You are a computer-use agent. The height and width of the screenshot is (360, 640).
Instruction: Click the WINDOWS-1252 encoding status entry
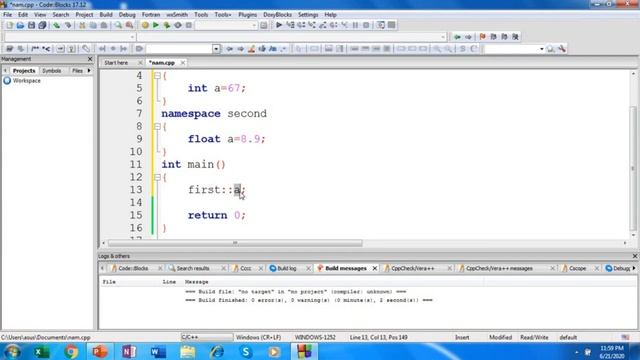(x=315, y=338)
